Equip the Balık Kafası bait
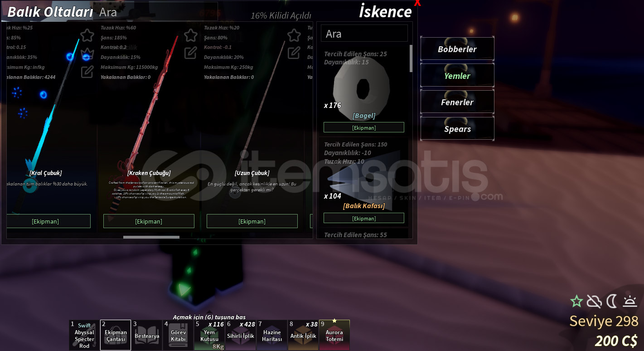 pos(363,218)
